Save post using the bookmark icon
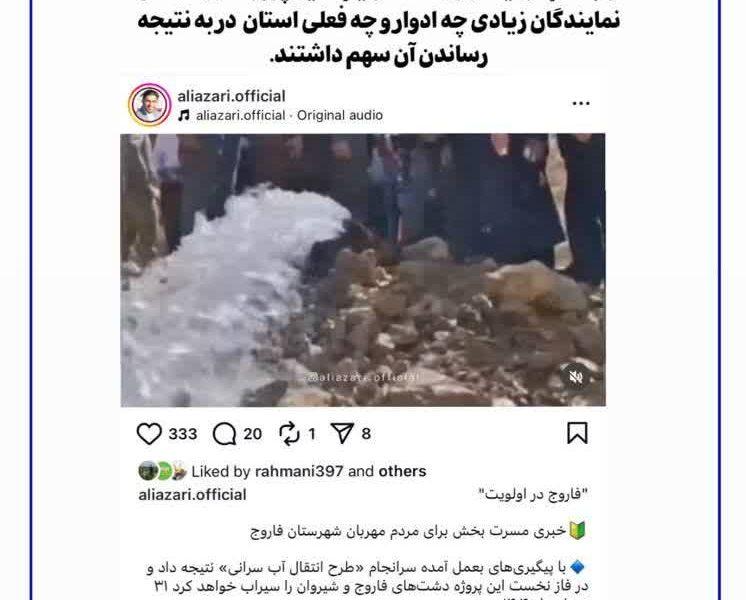This screenshot has width=746, height=600. (x=577, y=433)
